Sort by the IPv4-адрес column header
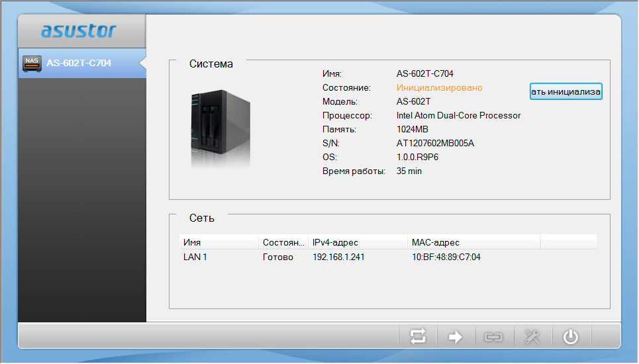The height and width of the screenshot is (364, 639). coord(335,243)
